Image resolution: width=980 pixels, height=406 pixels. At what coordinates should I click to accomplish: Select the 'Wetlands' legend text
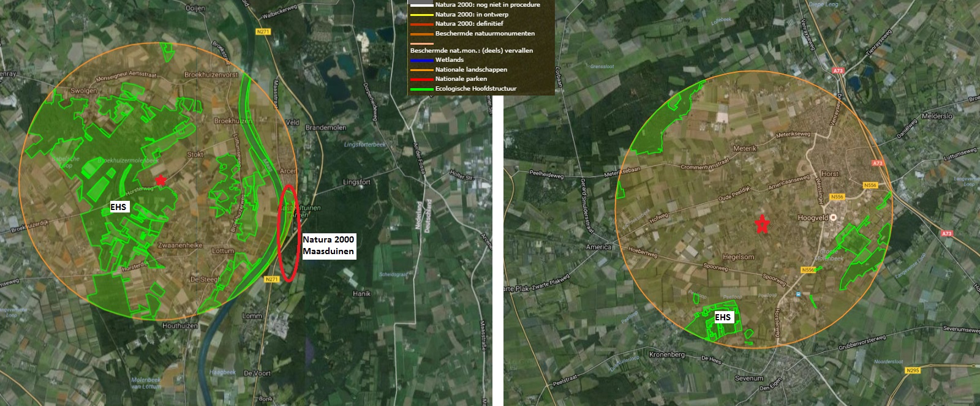pos(450,60)
